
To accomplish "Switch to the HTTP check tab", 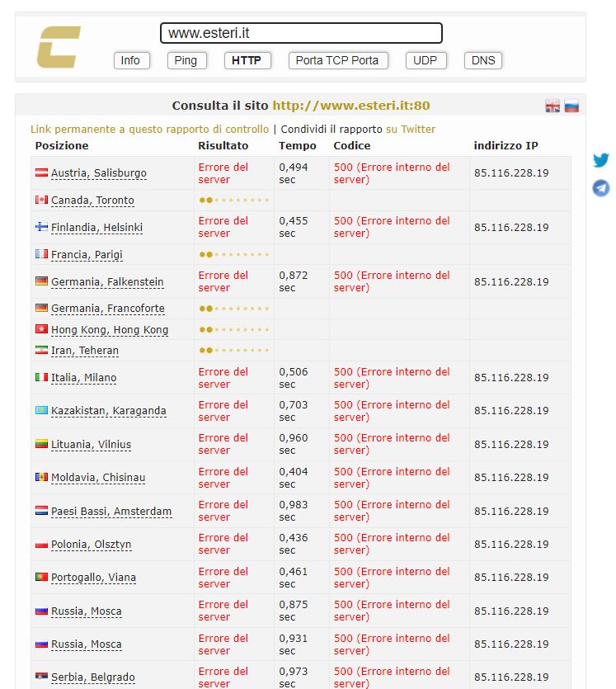I will pyautogui.click(x=247, y=60).
